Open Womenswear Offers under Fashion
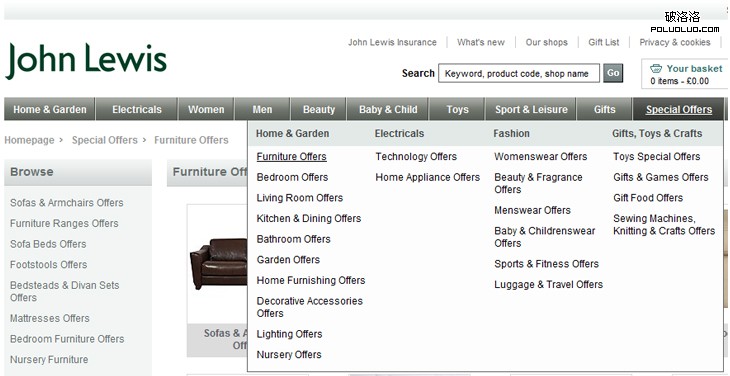730x376 pixels. coord(541,157)
